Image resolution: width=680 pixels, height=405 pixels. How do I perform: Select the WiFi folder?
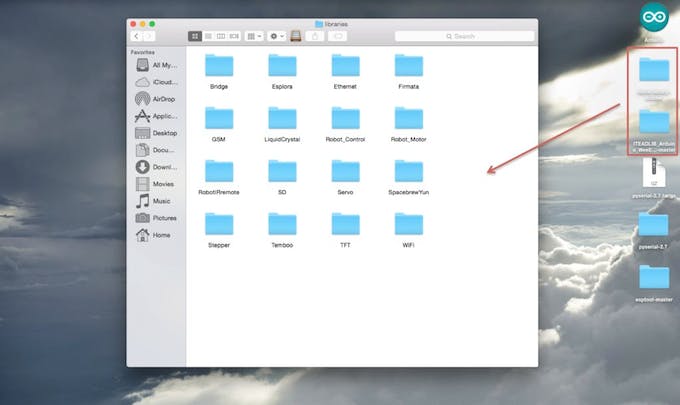coord(409,224)
